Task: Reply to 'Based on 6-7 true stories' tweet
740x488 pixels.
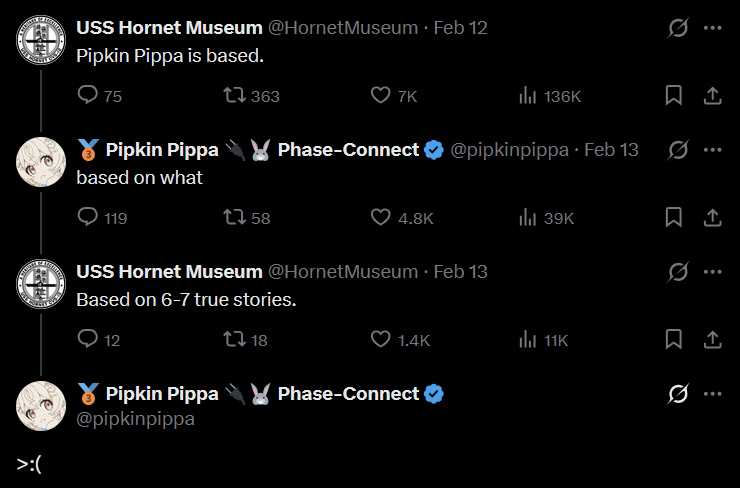Action: (x=88, y=340)
